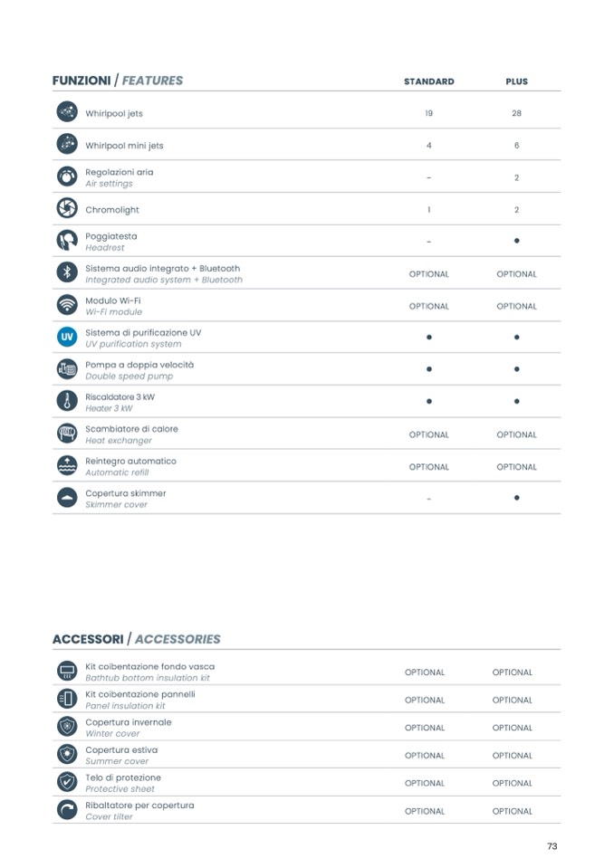614x868 pixels.
Task: Select the Winter cover shield icon
Action: (x=66, y=727)
